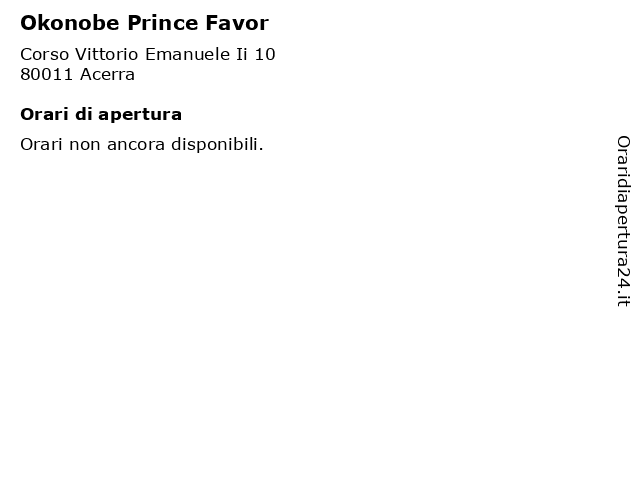Open the vertical Oraridiapertura24.it watermark link
Image resolution: width=640 pixels, height=480 pixels.
[623, 221]
